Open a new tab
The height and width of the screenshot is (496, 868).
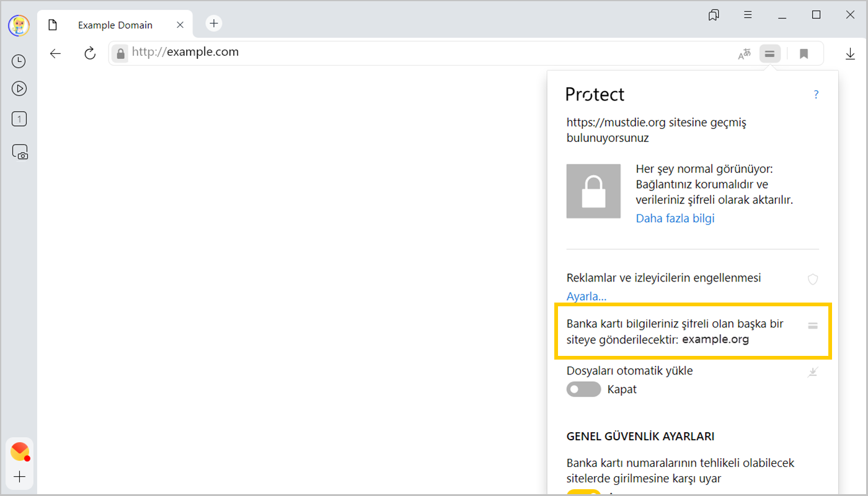coord(214,24)
